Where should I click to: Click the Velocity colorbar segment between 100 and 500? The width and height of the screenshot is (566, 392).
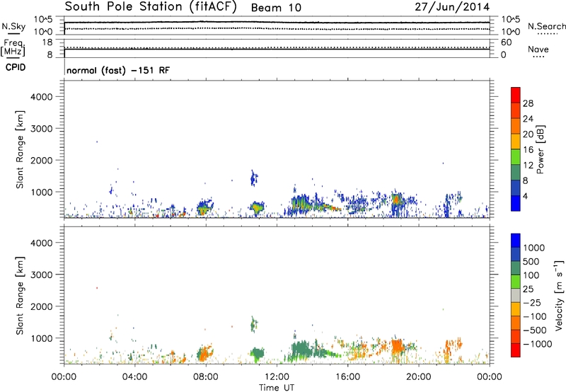click(516, 268)
